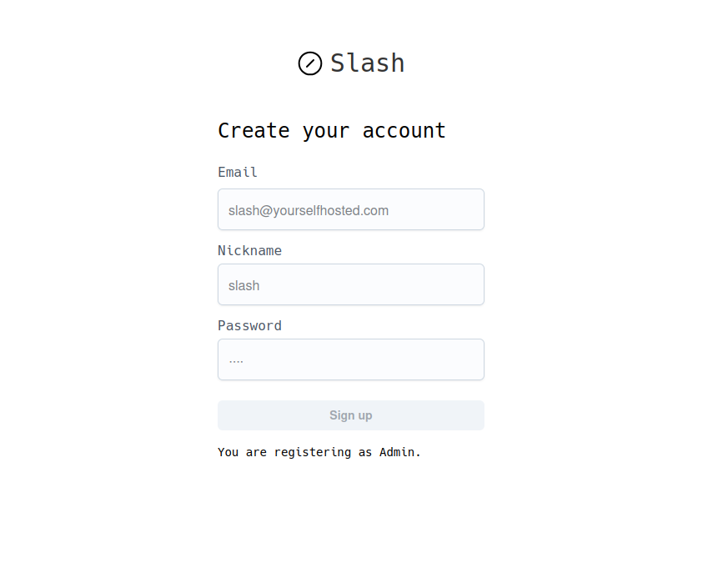Image resolution: width=728 pixels, height=573 pixels.
Task: Click the Slash circular logo icon
Action: tap(310, 63)
